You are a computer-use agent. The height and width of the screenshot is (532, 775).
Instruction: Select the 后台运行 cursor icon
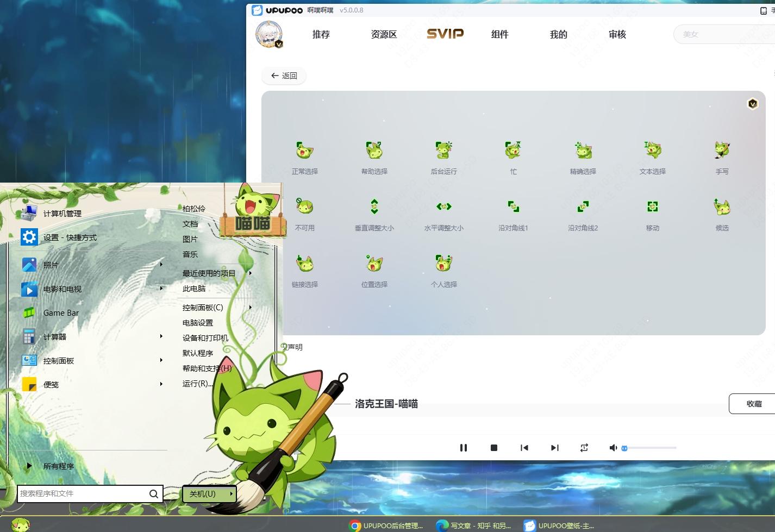(x=443, y=150)
